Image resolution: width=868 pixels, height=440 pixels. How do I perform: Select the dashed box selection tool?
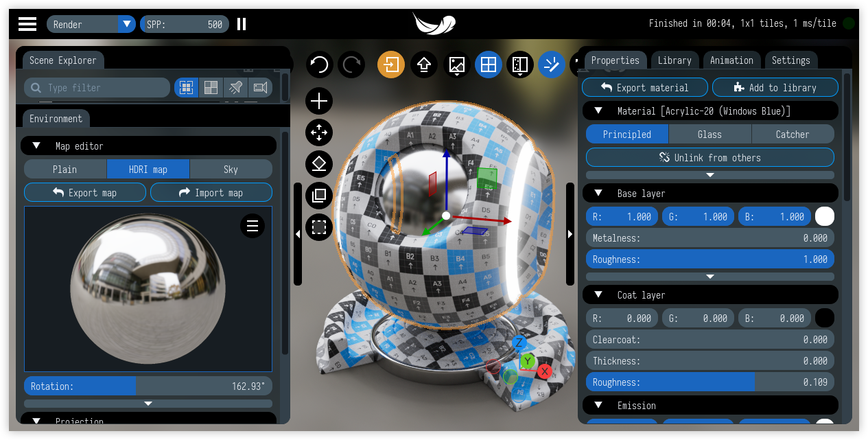click(319, 227)
